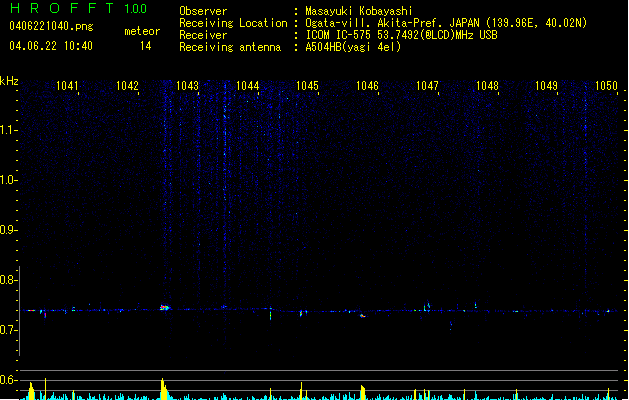Click the meteor echo just before 1045
The image size is (629, 400).
click(302, 313)
